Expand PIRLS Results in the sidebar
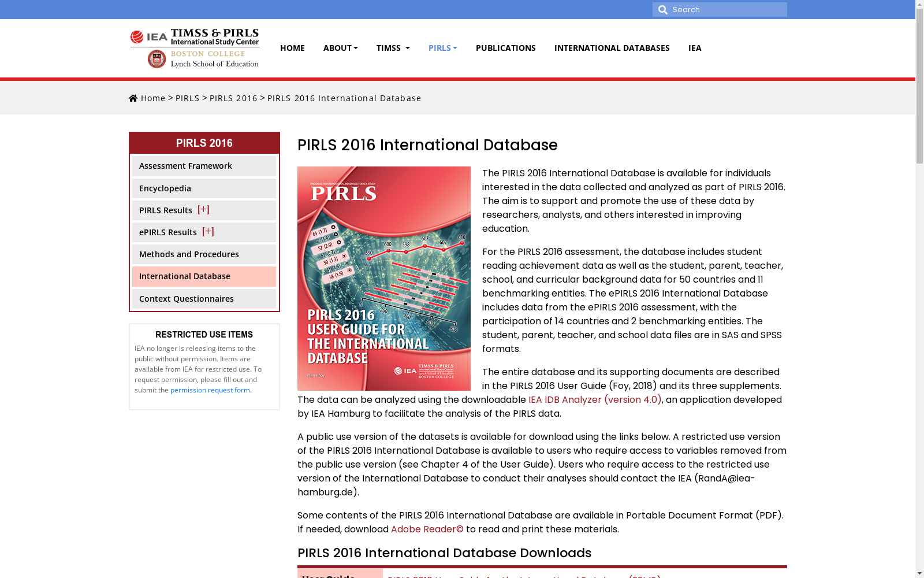This screenshot has width=924, height=578. [203, 210]
